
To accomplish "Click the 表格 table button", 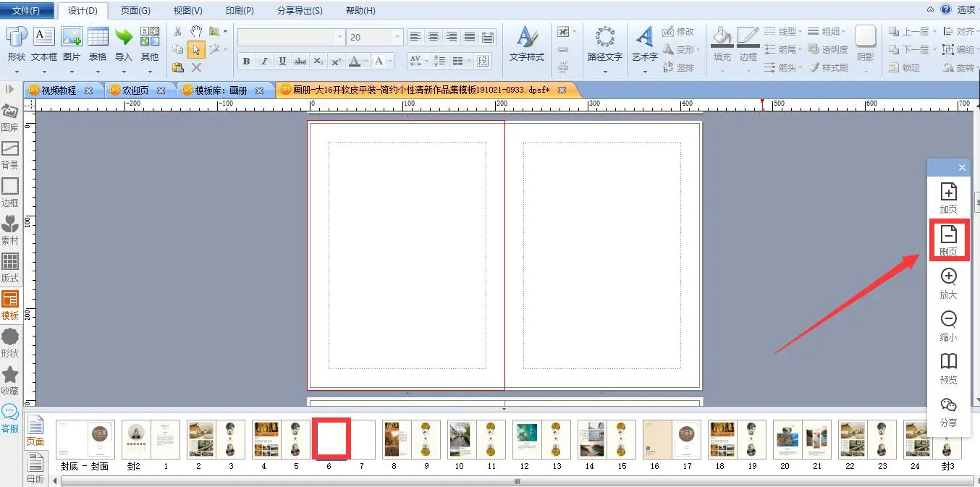I will (98, 44).
